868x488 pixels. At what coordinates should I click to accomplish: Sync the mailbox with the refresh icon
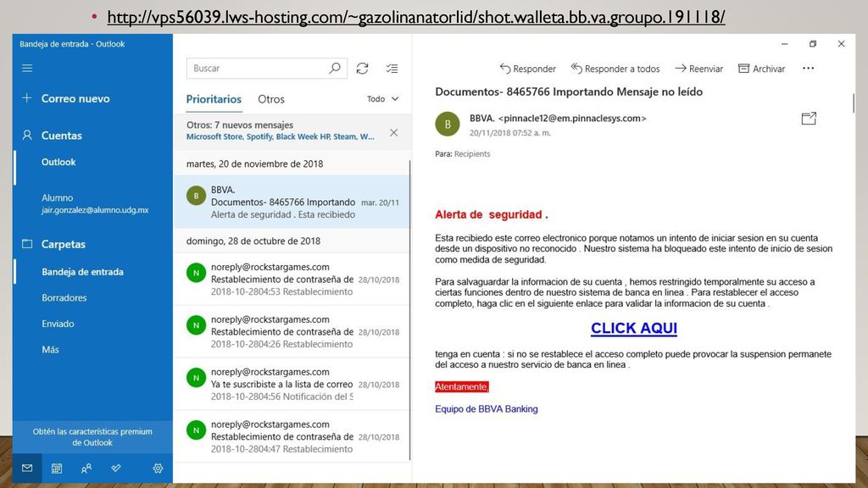coord(363,68)
